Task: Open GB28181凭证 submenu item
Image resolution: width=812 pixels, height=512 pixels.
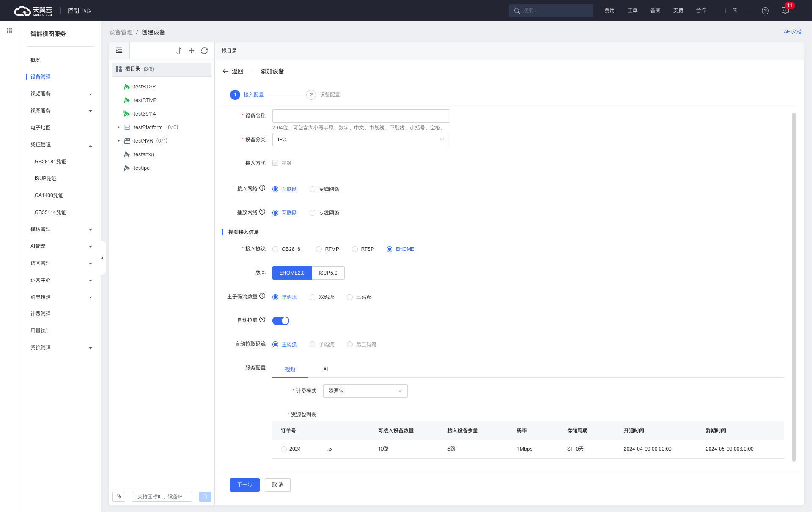Action: (50, 162)
